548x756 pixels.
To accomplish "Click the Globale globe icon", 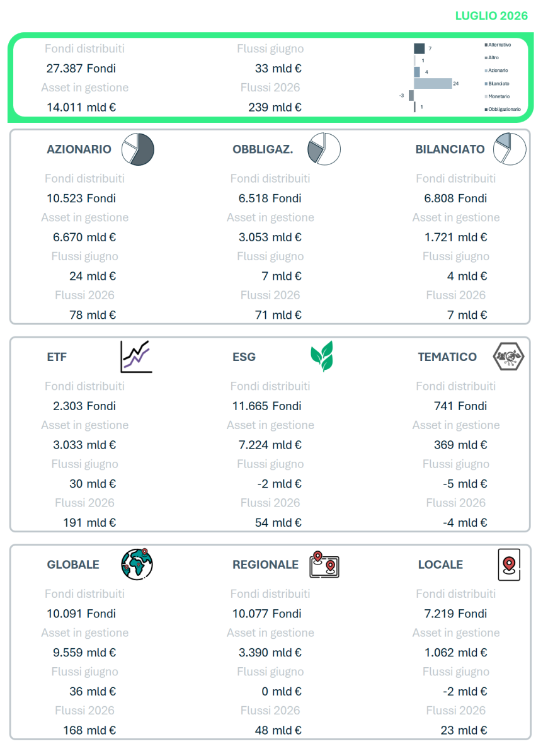I will (137, 564).
